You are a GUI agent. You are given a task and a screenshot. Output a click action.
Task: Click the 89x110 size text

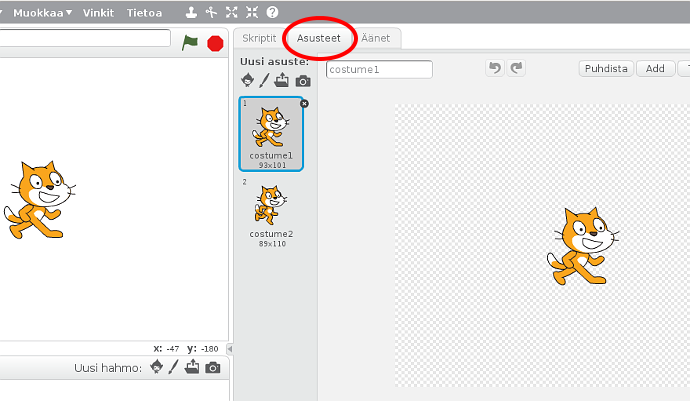click(x=272, y=243)
